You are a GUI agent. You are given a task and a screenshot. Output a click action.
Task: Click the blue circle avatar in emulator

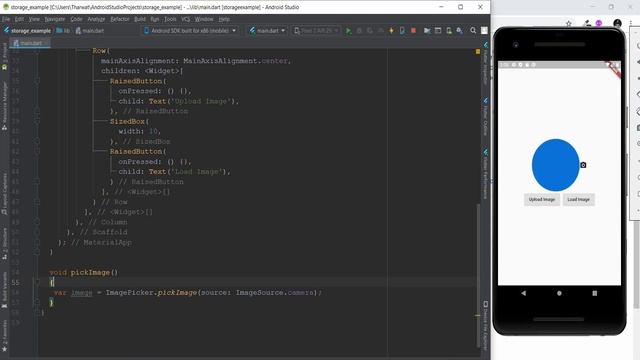click(x=555, y=165)
